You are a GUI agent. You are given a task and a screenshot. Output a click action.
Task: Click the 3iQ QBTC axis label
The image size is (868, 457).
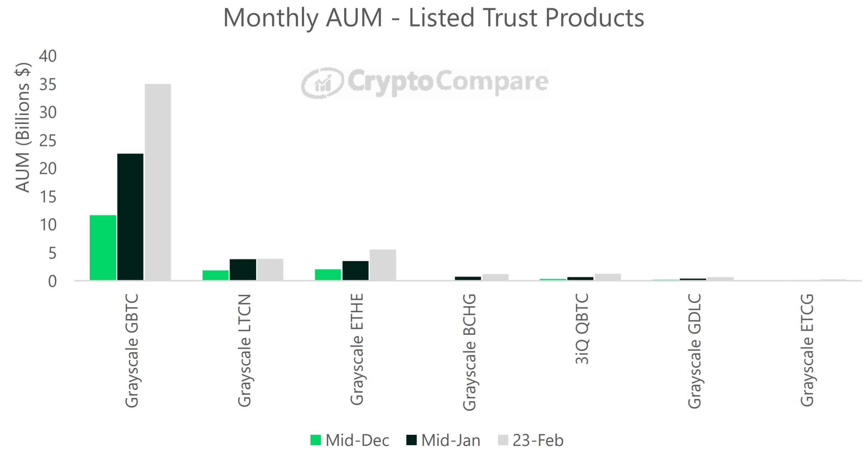pos(582,329)
